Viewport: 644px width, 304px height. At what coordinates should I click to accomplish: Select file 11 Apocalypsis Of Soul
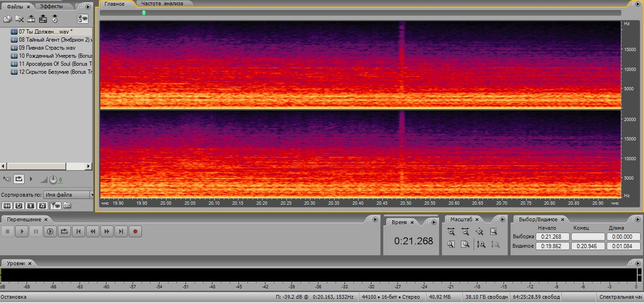pos(51,64)
